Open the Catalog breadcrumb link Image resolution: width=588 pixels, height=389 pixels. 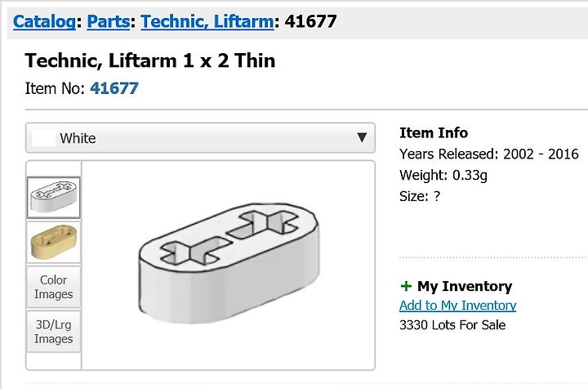coord(45,21)
